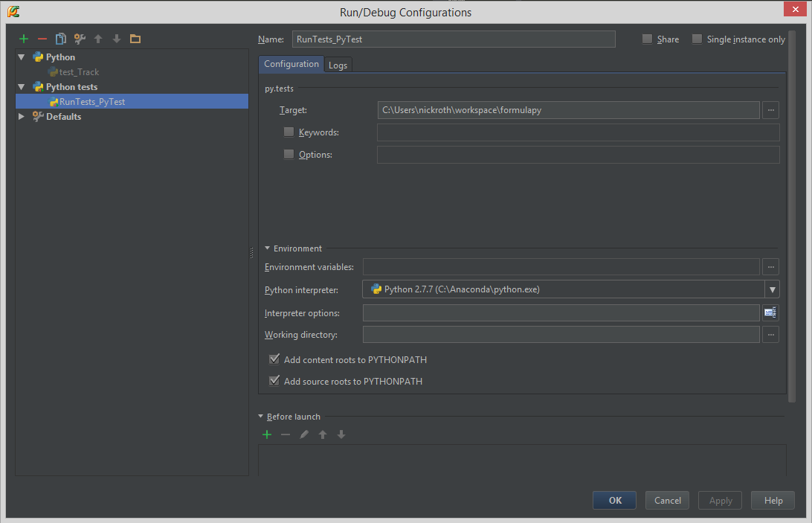Enable the Share checkbox
The height and width of the screenshot is (523, 812).
pos(648,39)
